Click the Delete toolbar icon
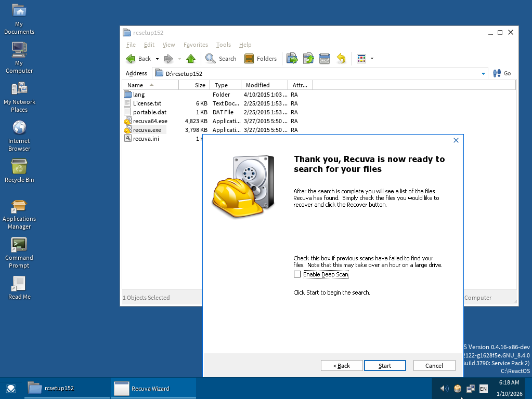The image size is (532, 399). (x=325, y=59)
